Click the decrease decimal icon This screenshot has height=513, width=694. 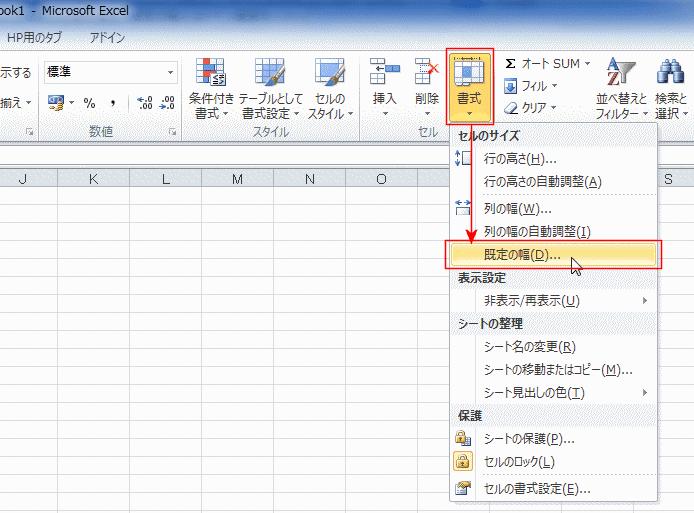167,103
